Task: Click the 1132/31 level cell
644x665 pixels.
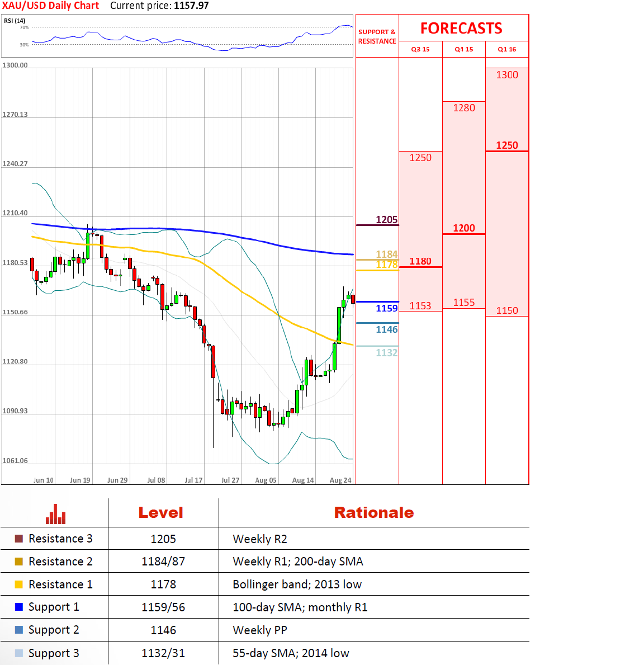Action: click(x=163, y=653)
